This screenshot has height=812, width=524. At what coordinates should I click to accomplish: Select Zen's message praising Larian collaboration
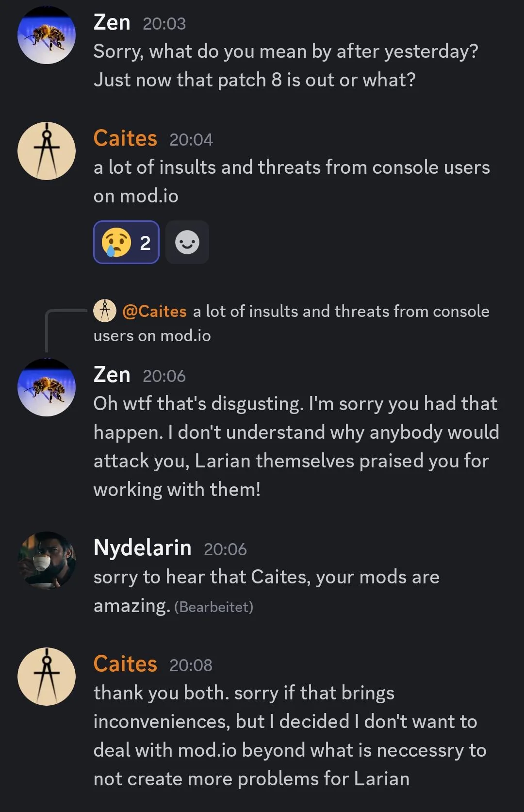(x=296, y=447)
